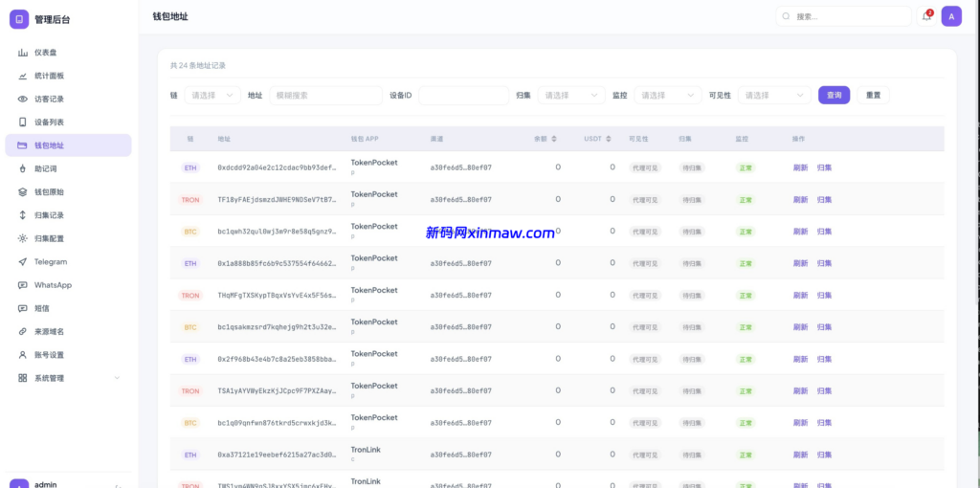Click the 钱包原始 layers icon

23,191
